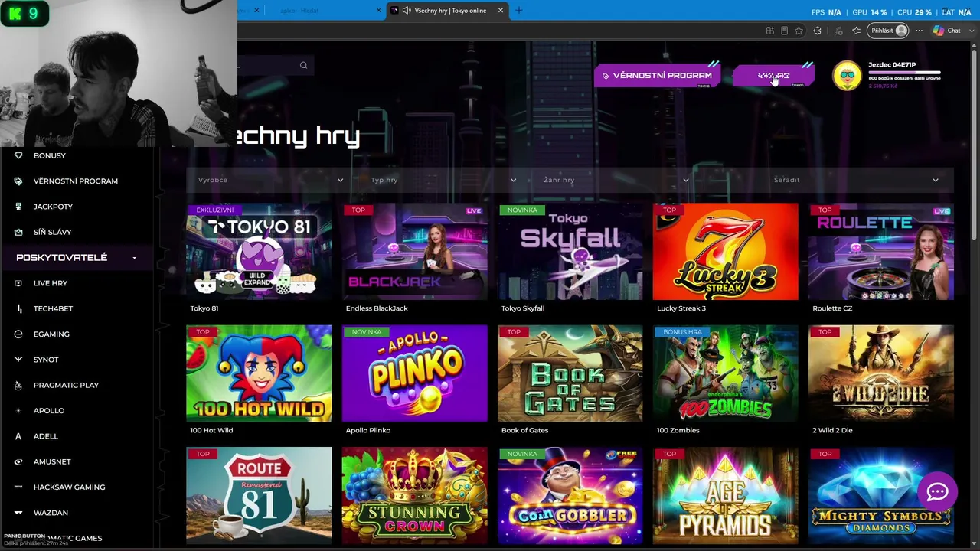Click the "Jezdec 04E71P" username text

(892, 65)
